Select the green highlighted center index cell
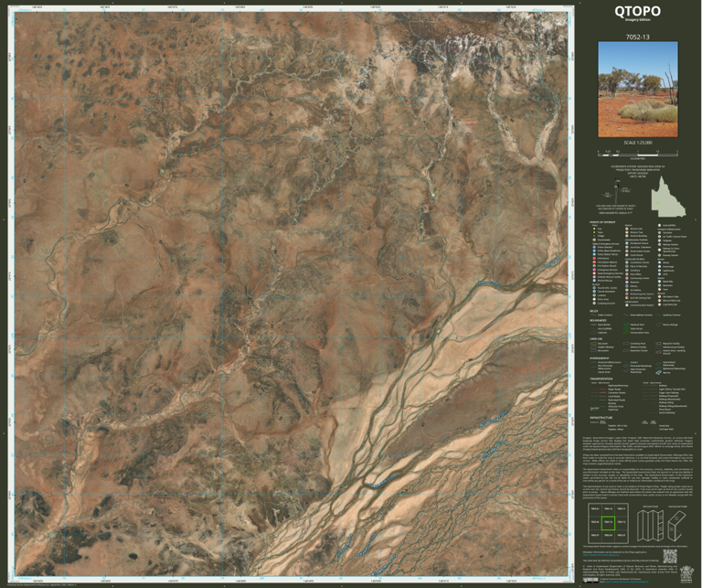Image resolution: width=702 pixels, height=588 pixels. pos(608,522)
